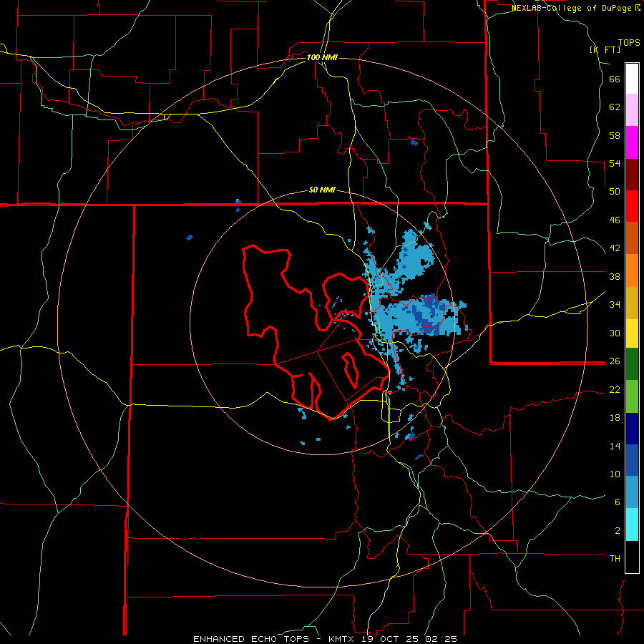Click the K FT units label
Viewport: 644px width, 644px height.
point(605,49)
